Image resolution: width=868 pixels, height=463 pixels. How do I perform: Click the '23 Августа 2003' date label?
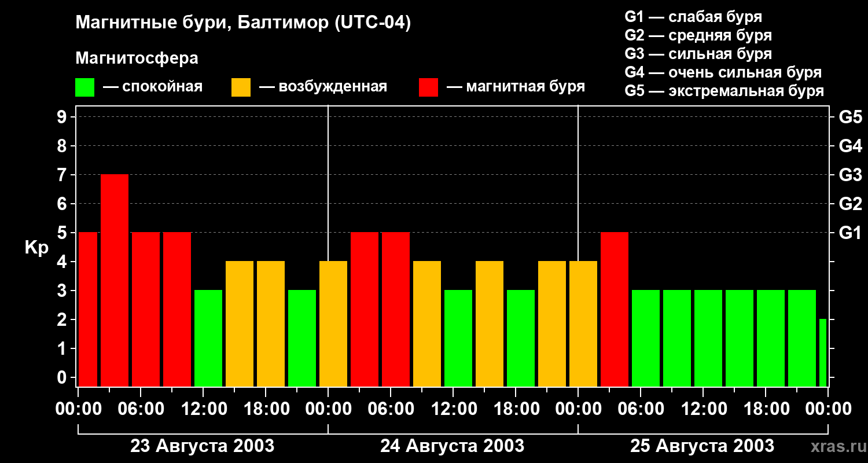[x=202, y=446]
